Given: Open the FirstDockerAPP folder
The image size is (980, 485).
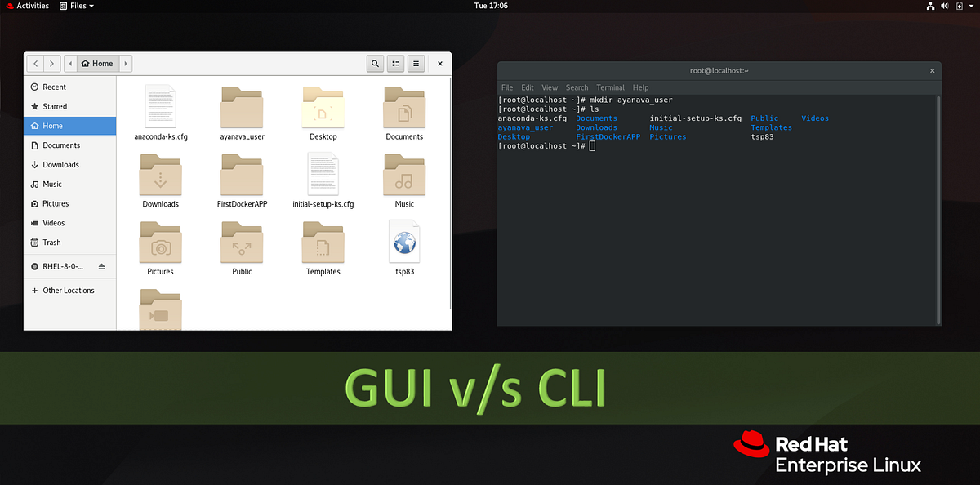Looking at the screenshot, I should coord(242,175).
